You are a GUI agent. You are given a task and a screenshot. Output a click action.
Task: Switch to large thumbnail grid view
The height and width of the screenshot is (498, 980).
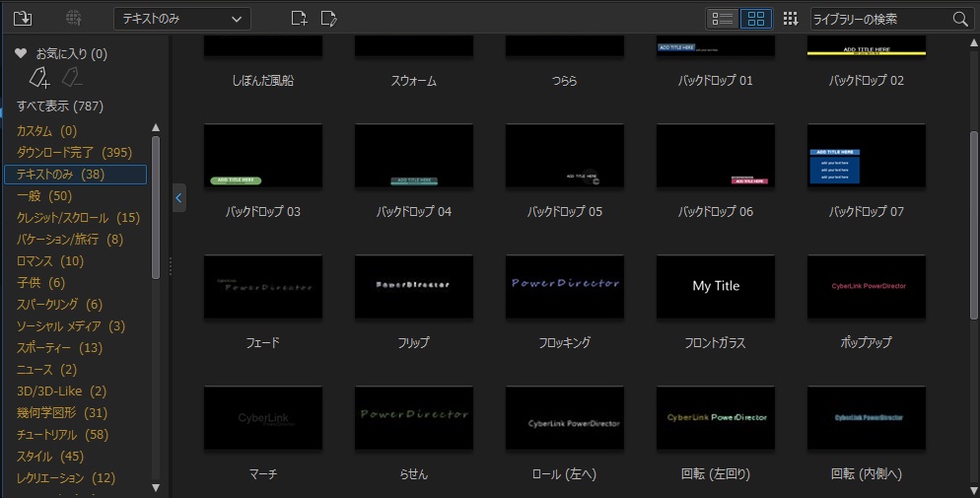(x=756, y=19)
